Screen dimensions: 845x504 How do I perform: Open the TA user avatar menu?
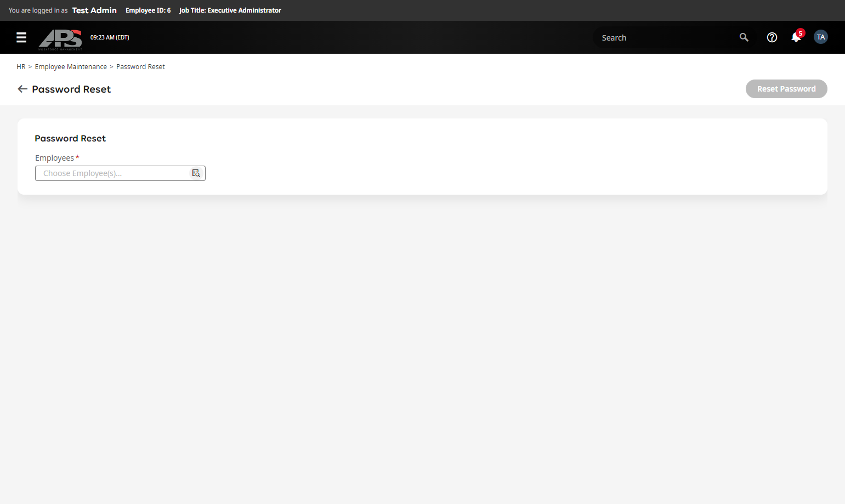point(820,37)
